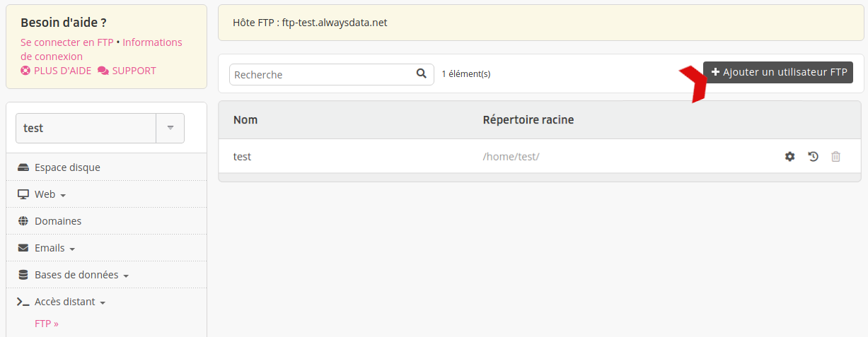Click the Nom column header
Viewport: 868px width, 337px height.
coord(245,120)
